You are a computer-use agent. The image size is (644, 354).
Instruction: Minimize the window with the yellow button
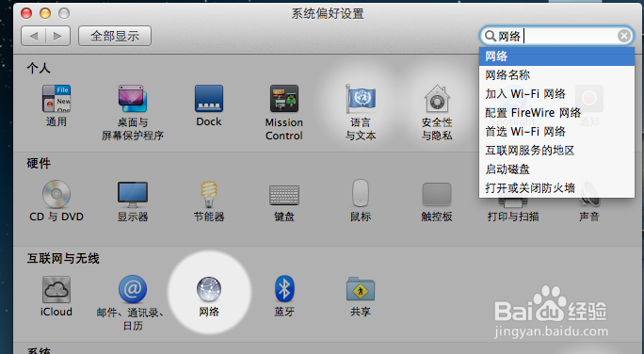click(x=45, y=13)
